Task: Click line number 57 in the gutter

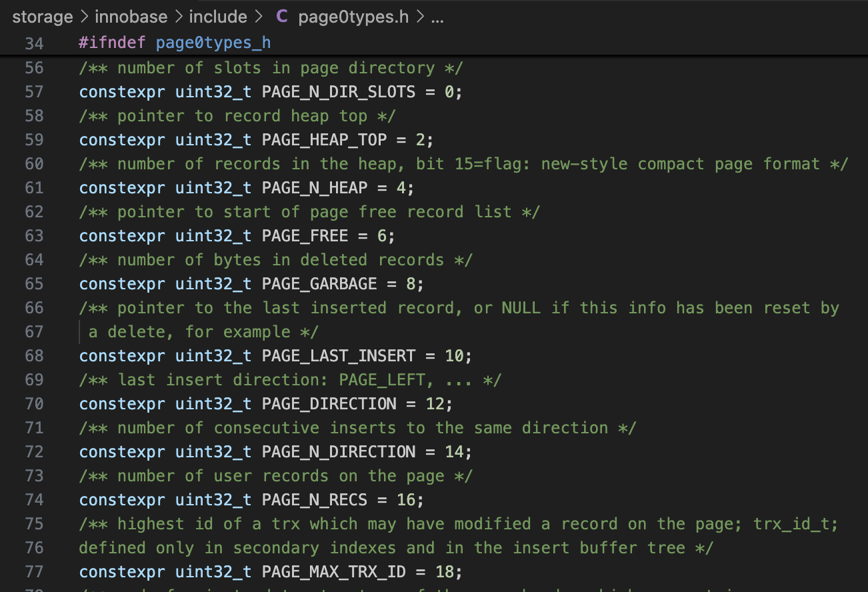Action: [34, 91]
